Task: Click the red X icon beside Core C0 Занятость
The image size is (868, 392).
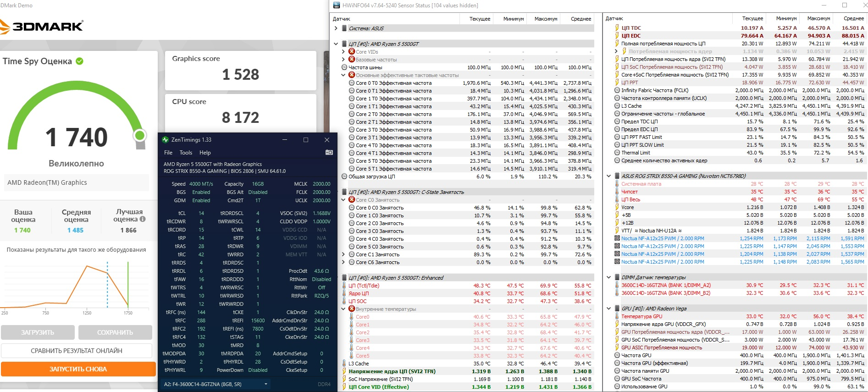Action: click(352, 200)
